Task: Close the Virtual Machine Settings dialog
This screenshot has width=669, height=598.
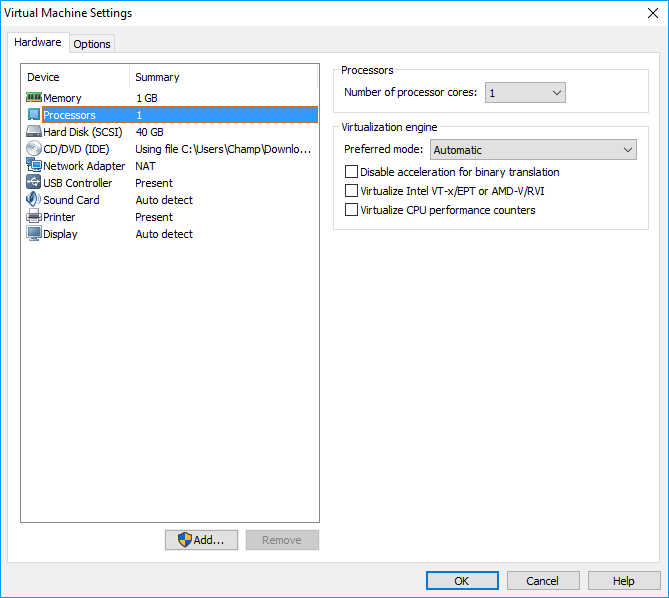Action: click(653, 13)
